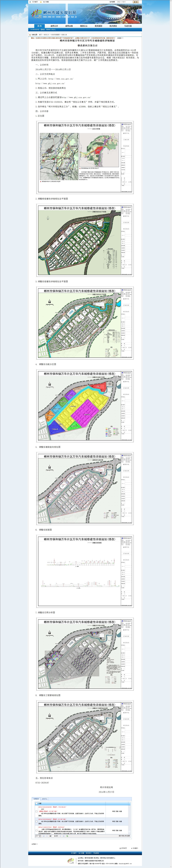Toggle the select-all checkbox in 标题 header
The height and width of the screenshot is (868, 172).
[x=36, y=804]
